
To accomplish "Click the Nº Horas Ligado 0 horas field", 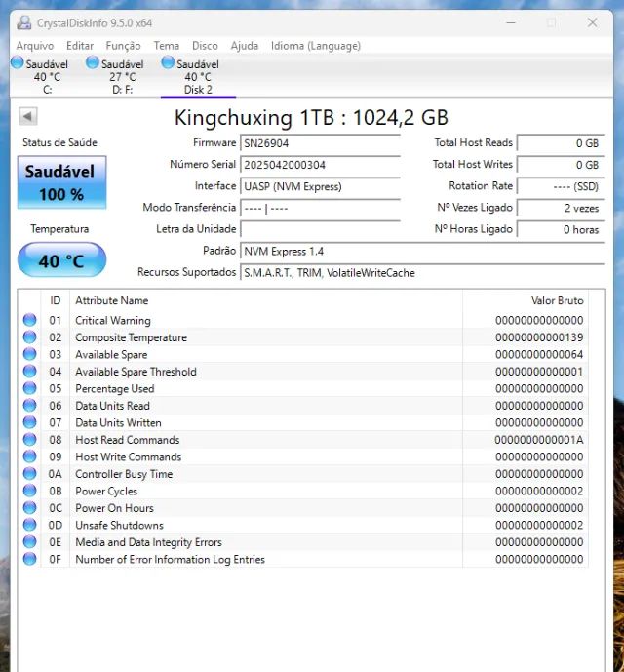I will pyautogui.click(x=561, y=229).
